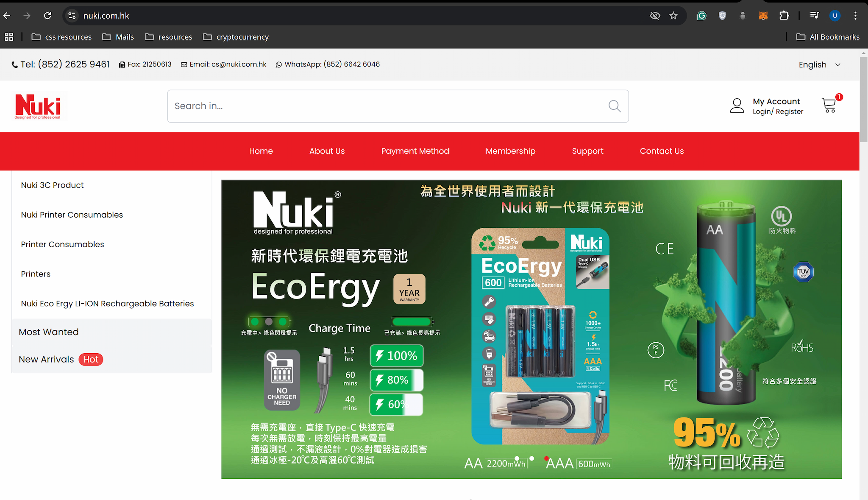Go to the Membership page

tap(510, 151)
